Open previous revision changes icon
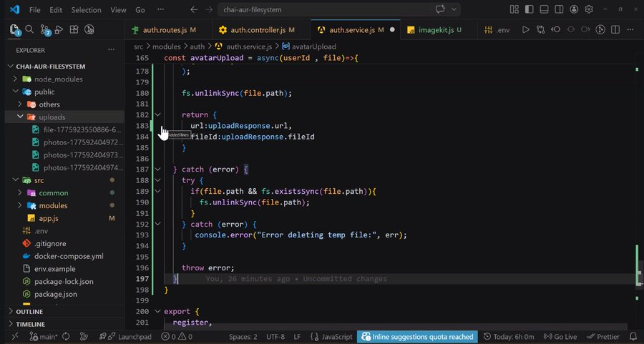This screenshot has width=644, height=344. coord(556,29)
